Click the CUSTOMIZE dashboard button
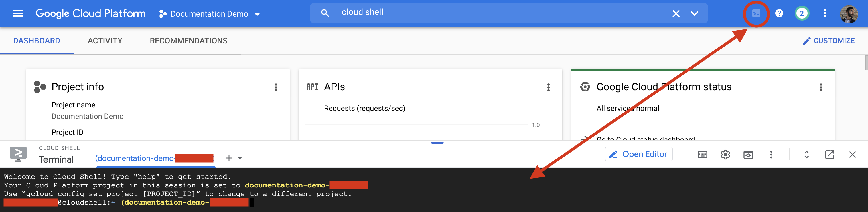The image size is (868, 212). click(x=828, y=41)
